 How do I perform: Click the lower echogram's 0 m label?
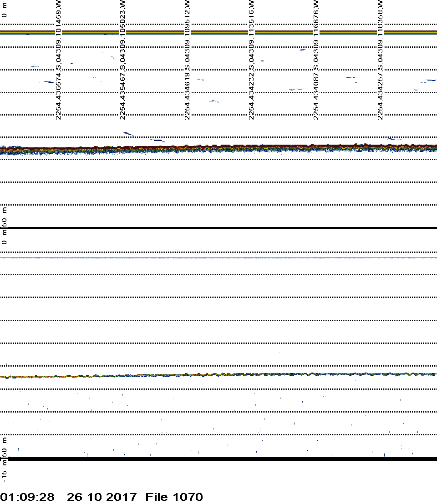tap(4, 237)
